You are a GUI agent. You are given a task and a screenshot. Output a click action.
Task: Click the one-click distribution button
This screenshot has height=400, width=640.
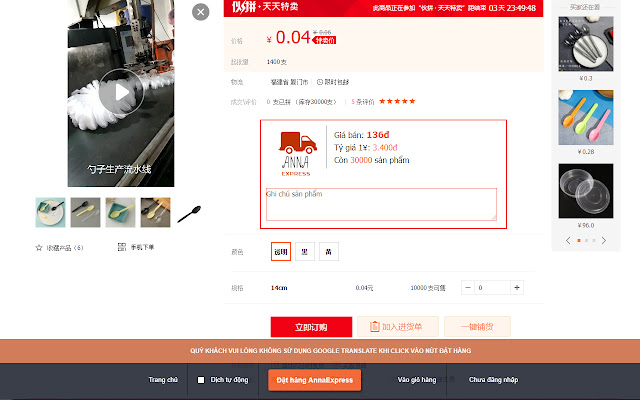(x=477, y=327)
